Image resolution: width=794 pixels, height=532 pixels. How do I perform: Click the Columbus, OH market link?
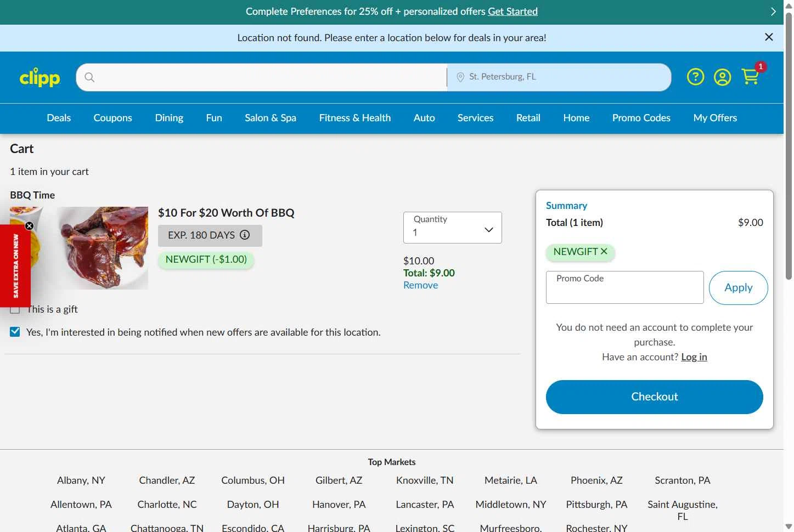click(x=253, y=480)
